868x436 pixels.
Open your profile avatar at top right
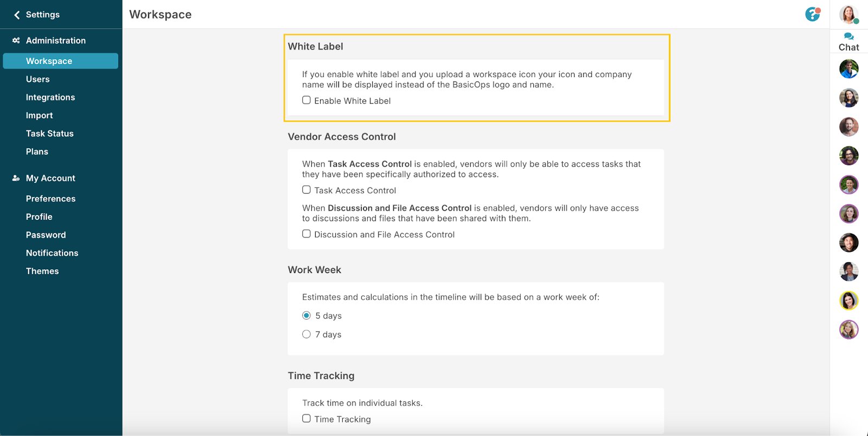[x=848, y=15]
